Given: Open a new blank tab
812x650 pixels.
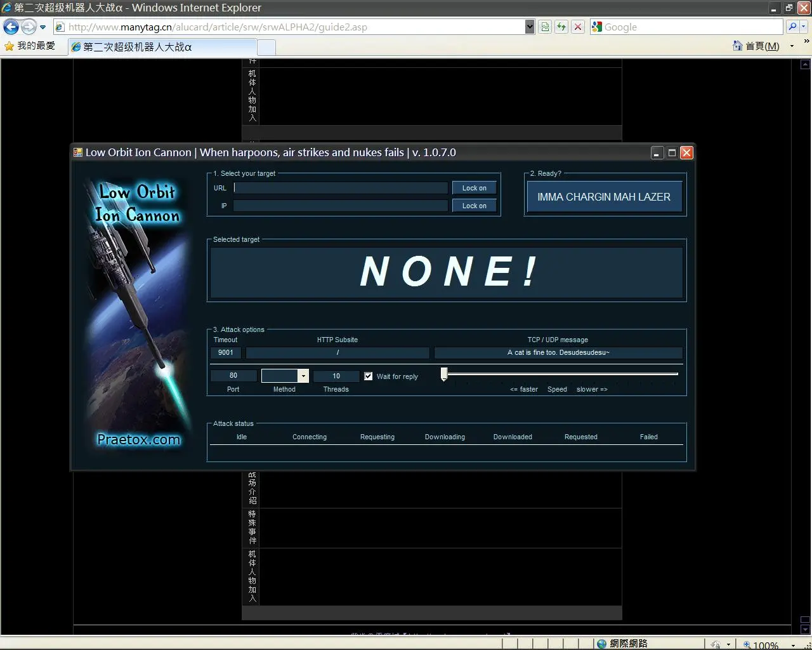Looking at the screenshot, I should point(266,48).
